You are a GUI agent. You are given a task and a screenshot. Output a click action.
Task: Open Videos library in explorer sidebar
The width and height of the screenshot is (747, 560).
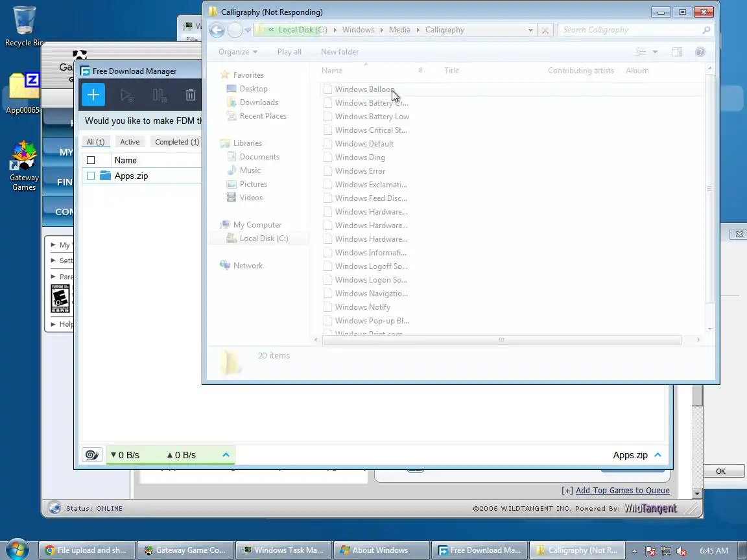tap(250, 198)
